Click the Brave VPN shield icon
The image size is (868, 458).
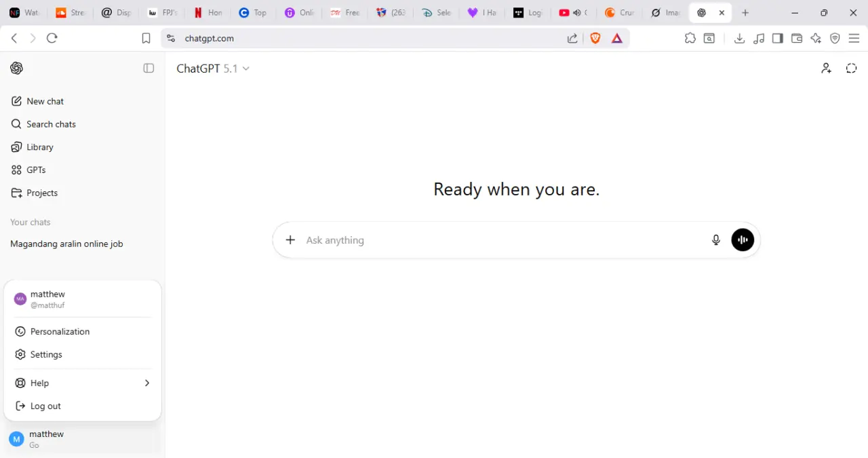click(x=835, y=39)
